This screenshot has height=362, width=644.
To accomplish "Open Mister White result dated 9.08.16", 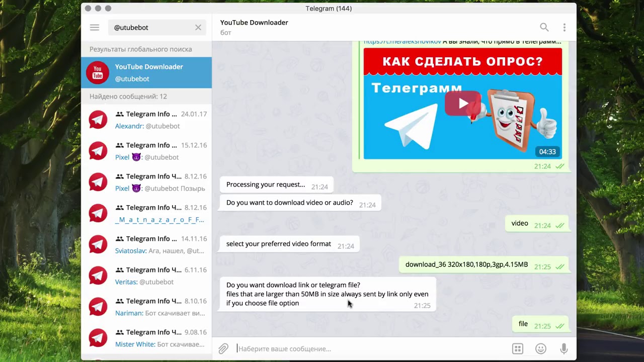I will click(x=146, y=338).
